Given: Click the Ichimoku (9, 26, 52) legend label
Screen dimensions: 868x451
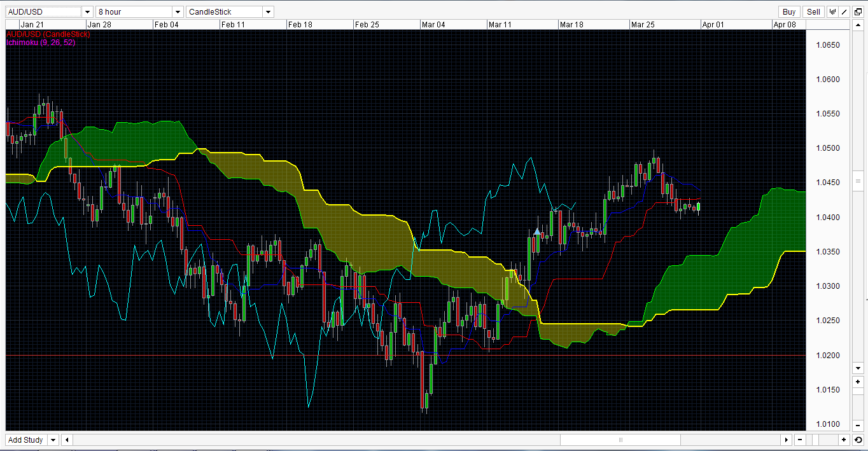Looking at the screenshot, I should pyautogui.click(x=41, y=42).
